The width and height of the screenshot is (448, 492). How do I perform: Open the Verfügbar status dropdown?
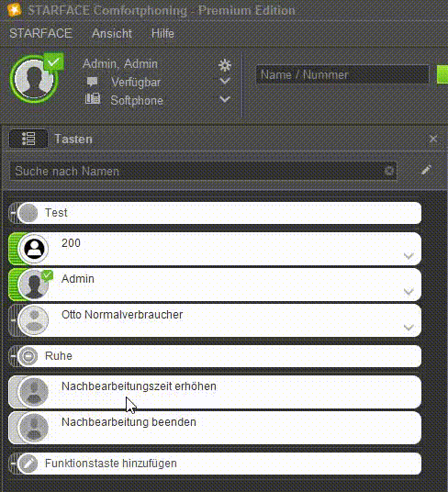click(225, 82)
